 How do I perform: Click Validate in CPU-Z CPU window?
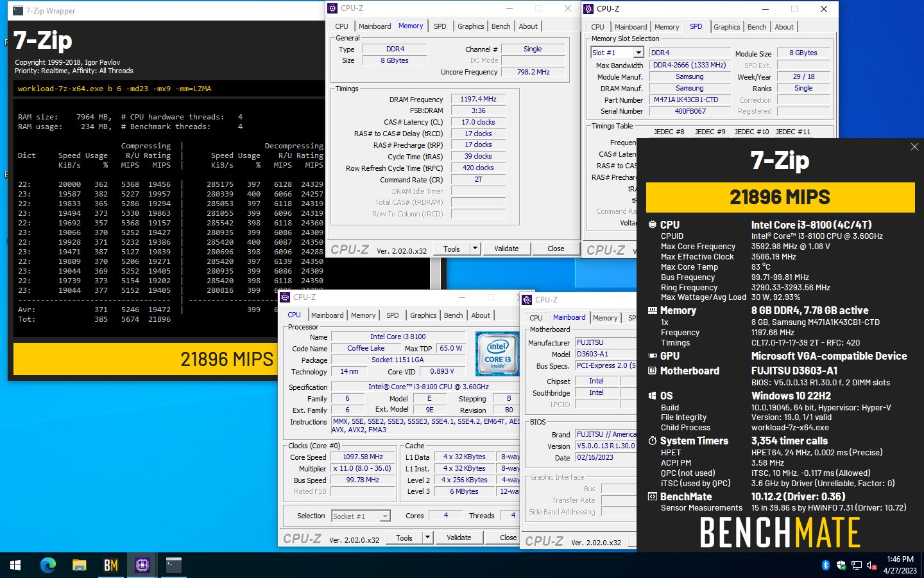459,538
